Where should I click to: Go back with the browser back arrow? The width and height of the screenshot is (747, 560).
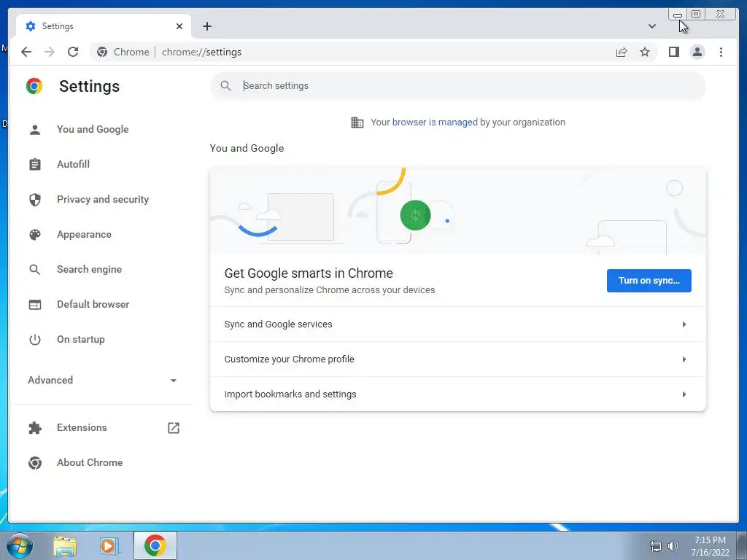tap(26, 52)
